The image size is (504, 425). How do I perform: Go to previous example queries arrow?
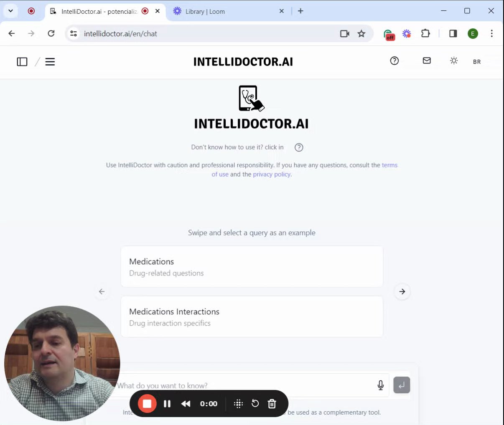coord(102,291)
